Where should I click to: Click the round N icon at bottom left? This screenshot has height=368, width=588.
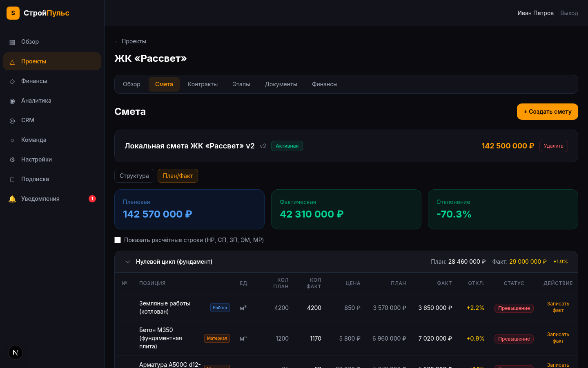[16, 352]
